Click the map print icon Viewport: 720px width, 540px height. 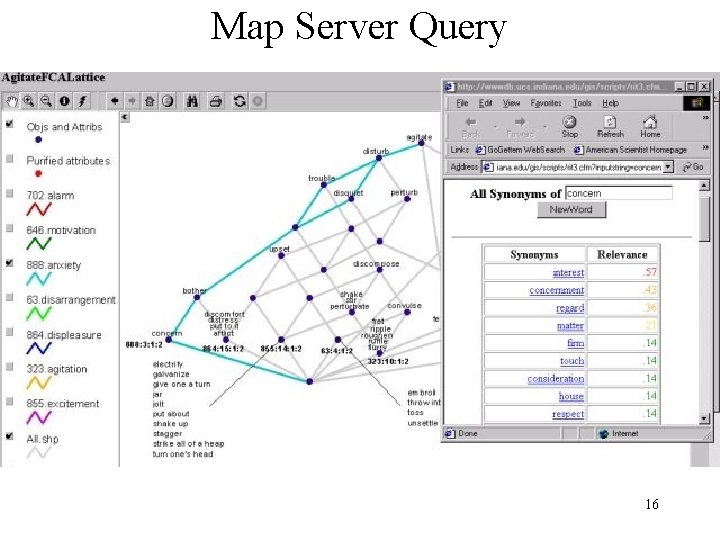point(215,101)
